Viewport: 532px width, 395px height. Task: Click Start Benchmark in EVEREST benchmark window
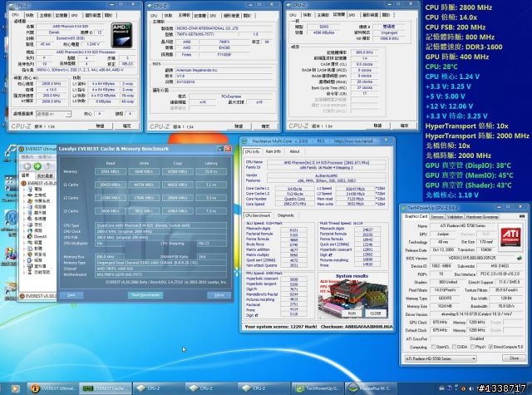(x=145, y=295)
